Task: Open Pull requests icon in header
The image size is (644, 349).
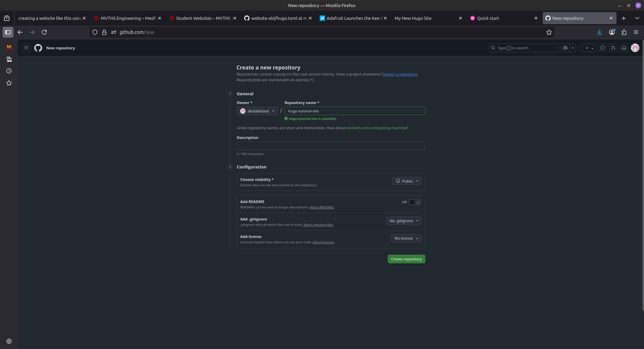Action: tap(613, 48)
